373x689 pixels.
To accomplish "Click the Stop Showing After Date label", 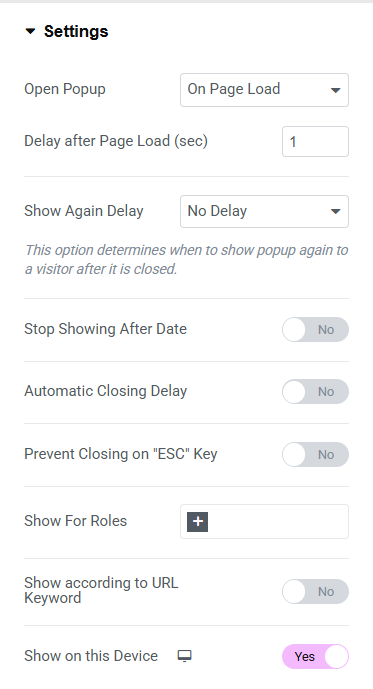I will (105, 329).
